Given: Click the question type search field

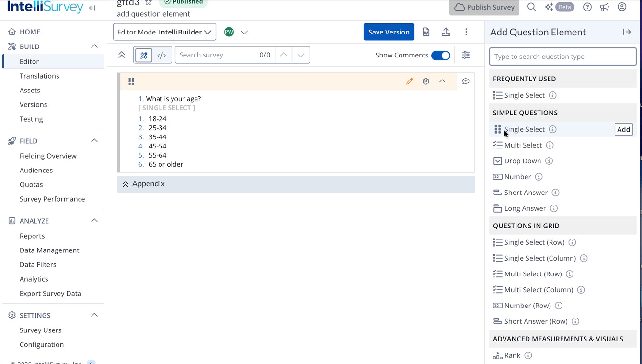Looking at the screenshot, I should [562, 57].
